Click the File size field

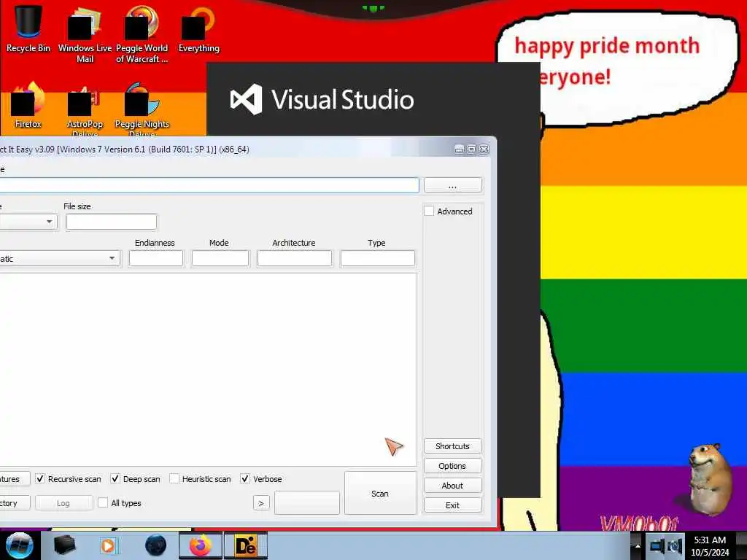[x=112, y=222]
